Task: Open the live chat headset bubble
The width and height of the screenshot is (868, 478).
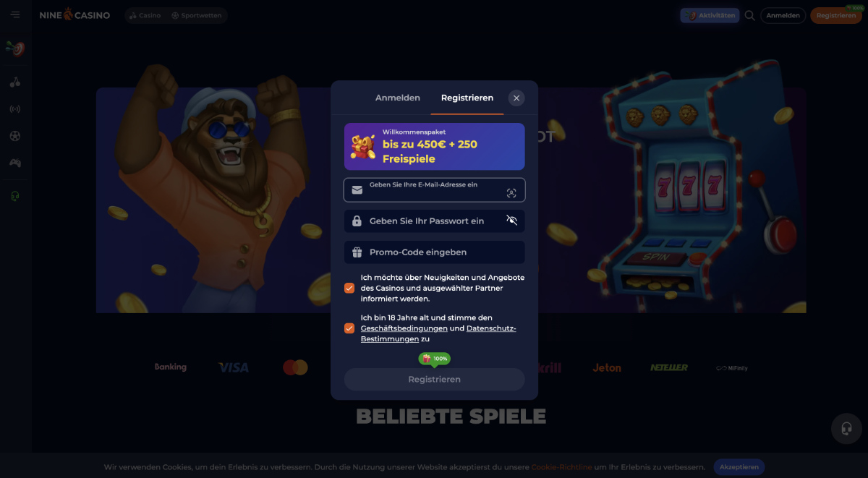Action: [846, 428]
